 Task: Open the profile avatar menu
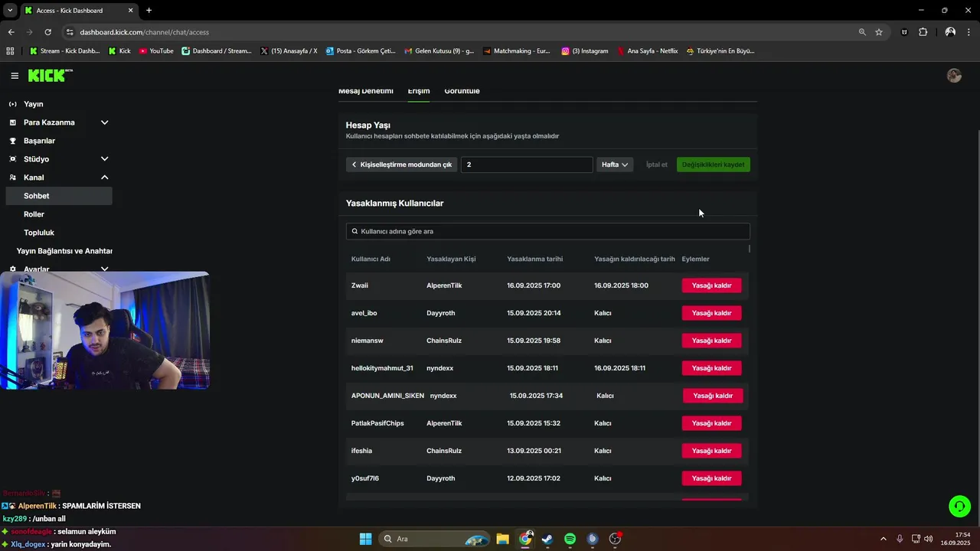pos(954,75)
